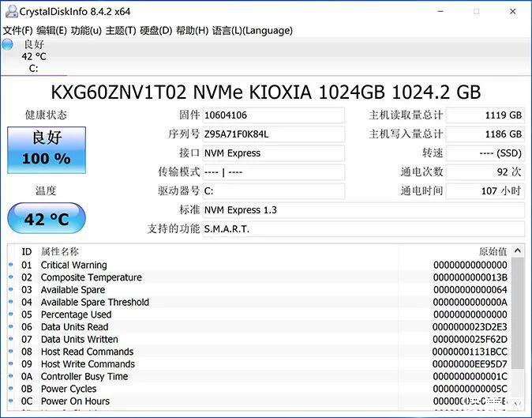Screen dimensions: 532x418
Task: Click the 42 °C temperature button
Action: pyautogui.click(x=47, y=218)
